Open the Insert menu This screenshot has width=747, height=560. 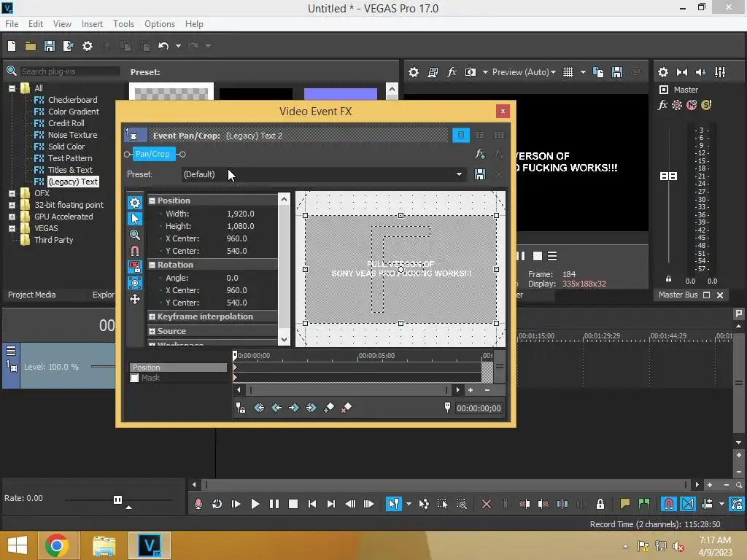92,24
